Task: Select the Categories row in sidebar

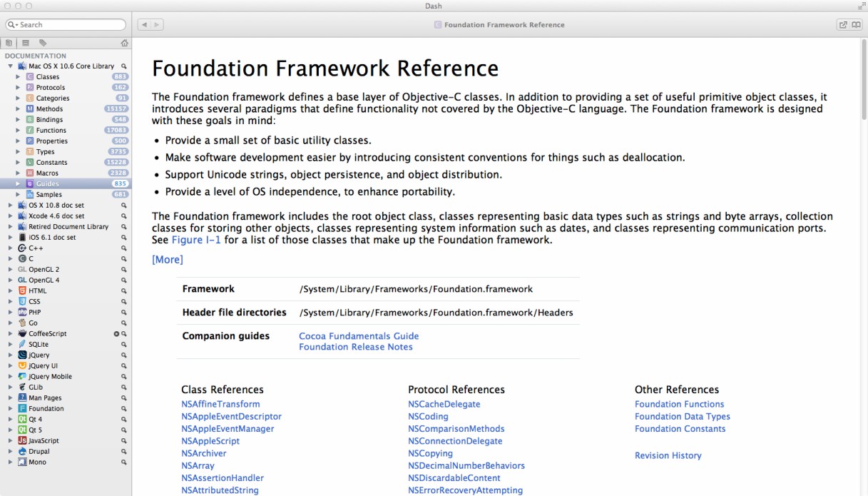Action: pos(66,98)
